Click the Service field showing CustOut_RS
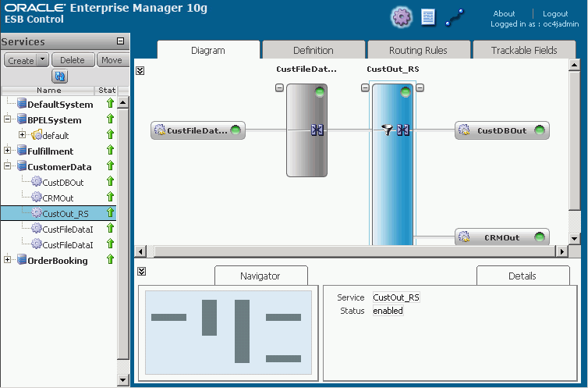588x388 pixels. pyautogui.click(x=396, y=297)
